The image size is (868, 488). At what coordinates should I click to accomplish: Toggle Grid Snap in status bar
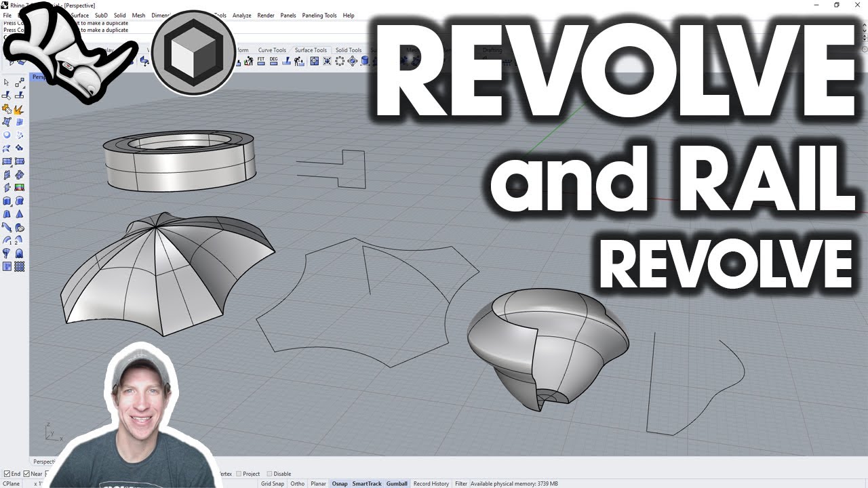click(273, 483)
